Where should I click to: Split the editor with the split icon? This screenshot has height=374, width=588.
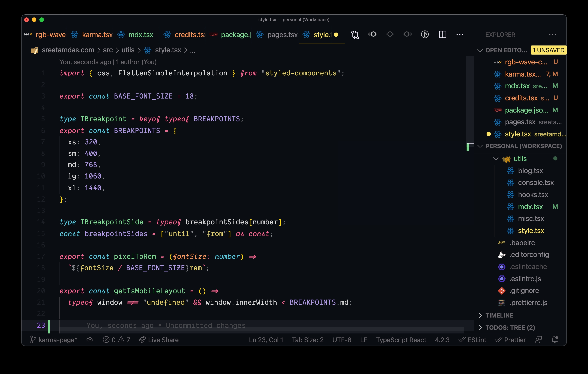click(443, 34)
